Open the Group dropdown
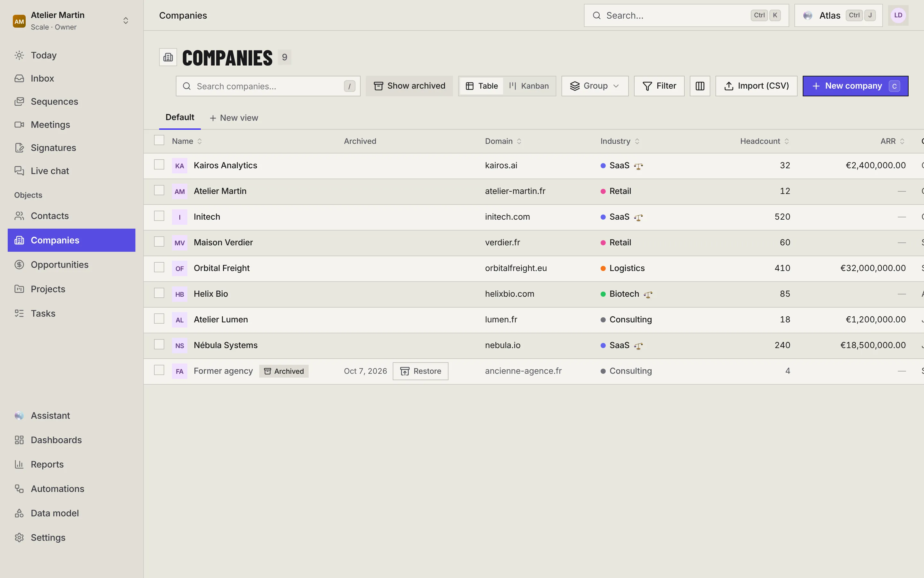This screenshot has height=578, width=924. pos(595,86)
